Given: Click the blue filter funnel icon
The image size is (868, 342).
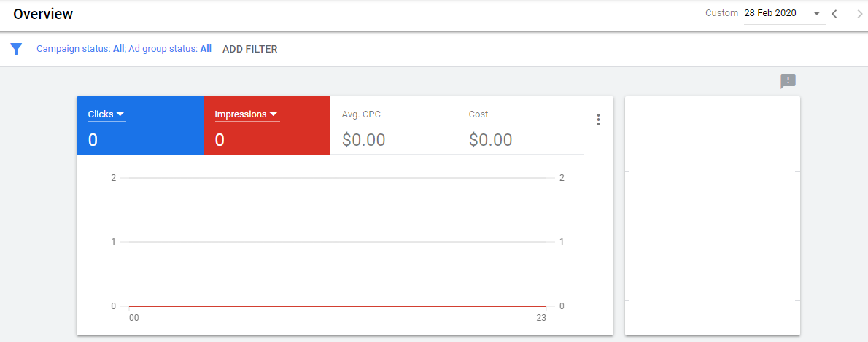Looking at the screenshot, I should tap(16, 49).
